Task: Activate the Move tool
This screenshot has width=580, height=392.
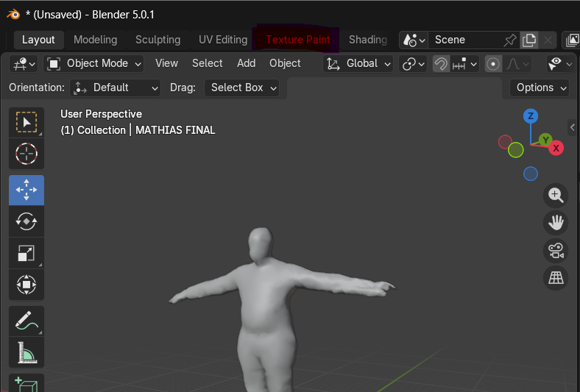Action: coord(26,190)
